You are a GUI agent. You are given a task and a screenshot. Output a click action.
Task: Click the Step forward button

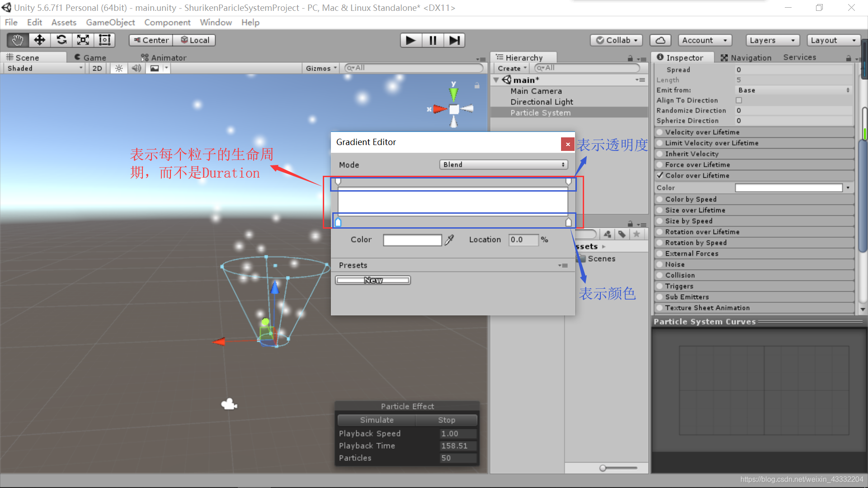tap(454, 40)
